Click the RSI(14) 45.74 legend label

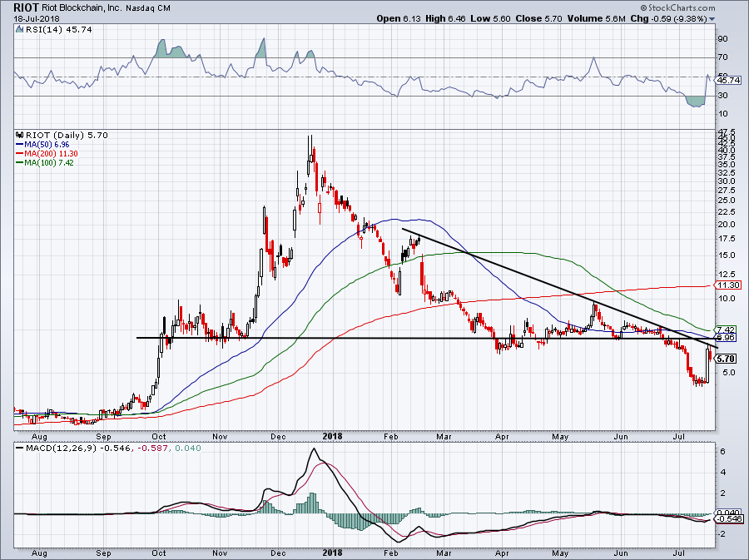point(57,30)
